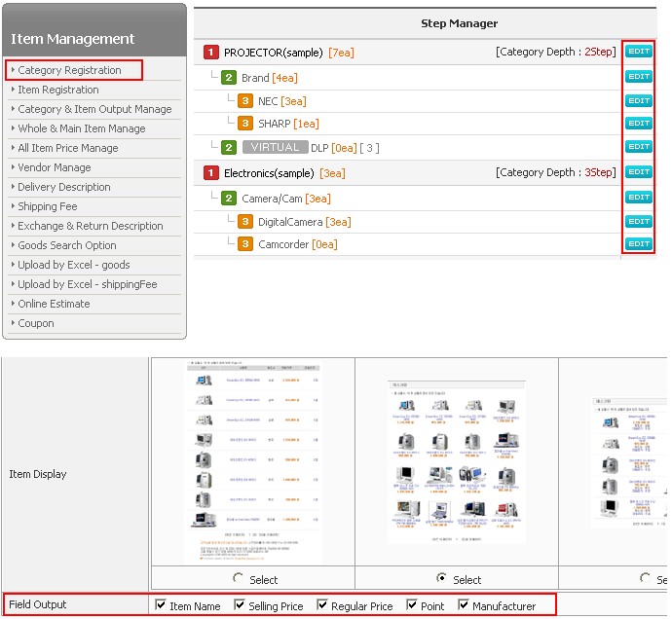The image size is (672, 619).
Task: Click EDIT for Electronics(sample) category
Action: click(638, 172)
